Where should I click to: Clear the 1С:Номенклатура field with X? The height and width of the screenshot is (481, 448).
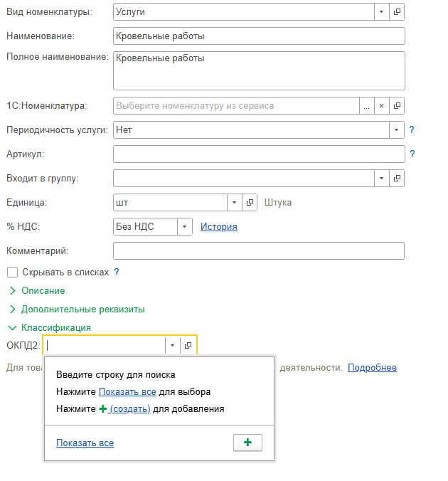[382, 106]
